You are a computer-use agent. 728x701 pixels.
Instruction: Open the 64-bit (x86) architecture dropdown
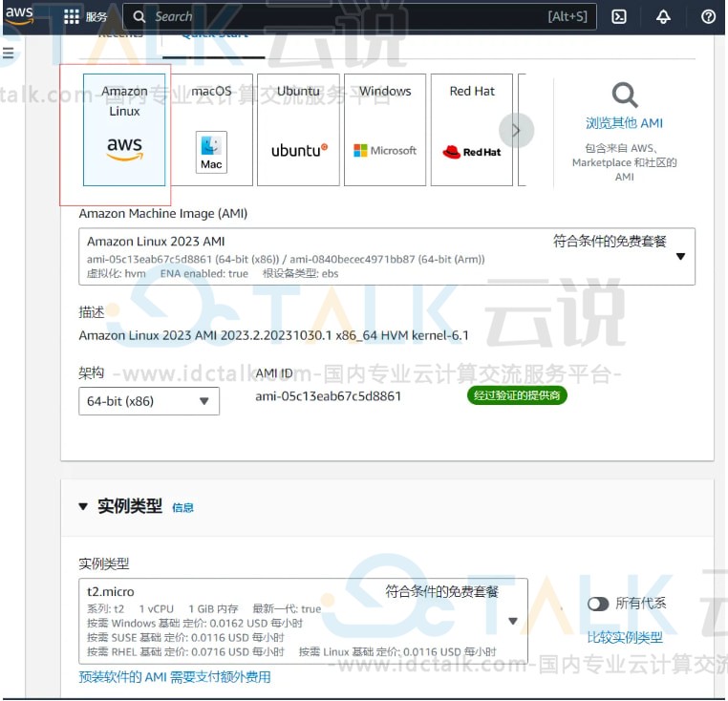149,401
